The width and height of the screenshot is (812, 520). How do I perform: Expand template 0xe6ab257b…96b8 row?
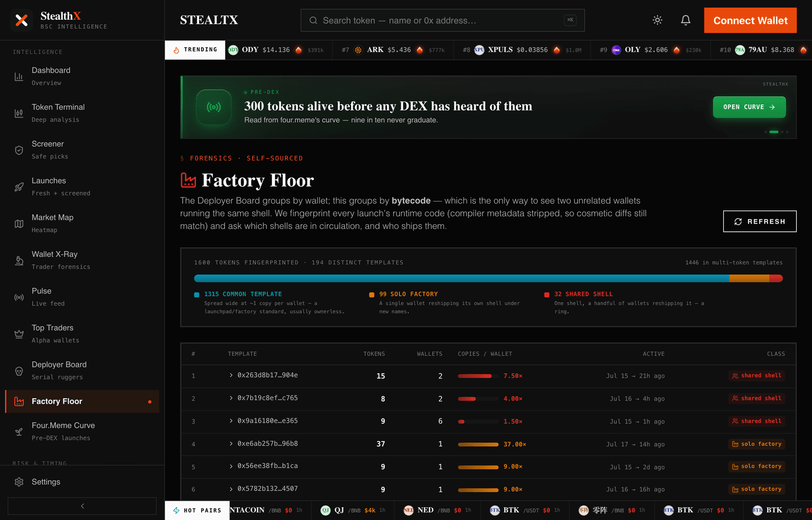tap(231, 444)
